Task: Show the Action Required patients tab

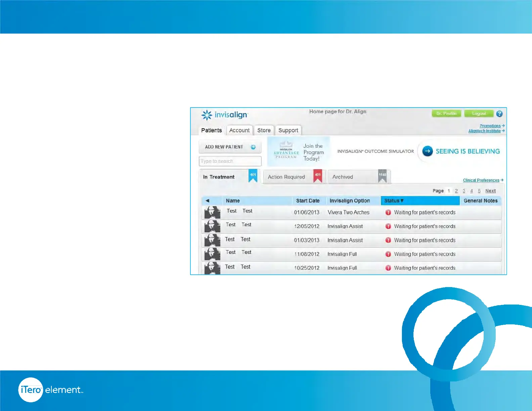Action: click(294, 177)
